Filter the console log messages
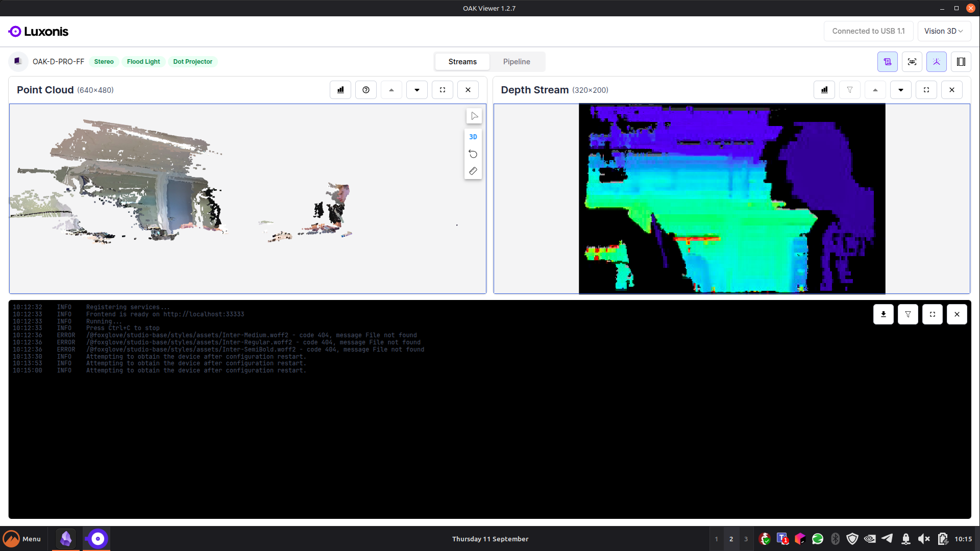980x551 pixels. [908, 314]
